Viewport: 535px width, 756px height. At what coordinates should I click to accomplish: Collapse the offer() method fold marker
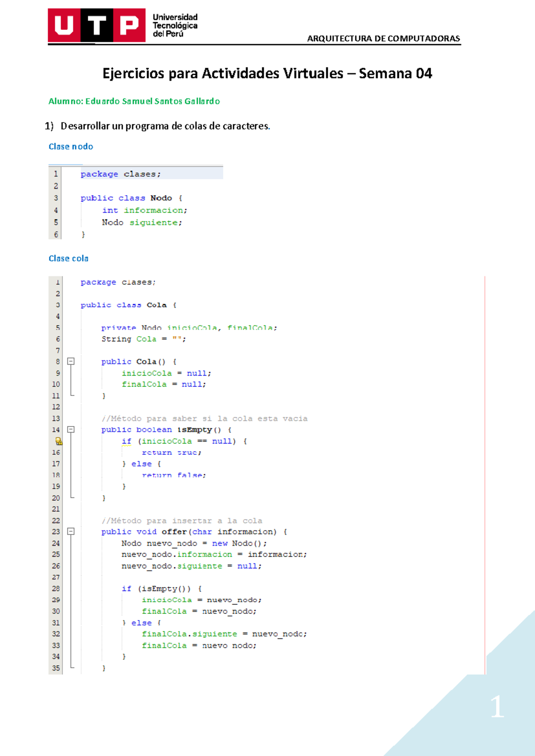point(71,531)
